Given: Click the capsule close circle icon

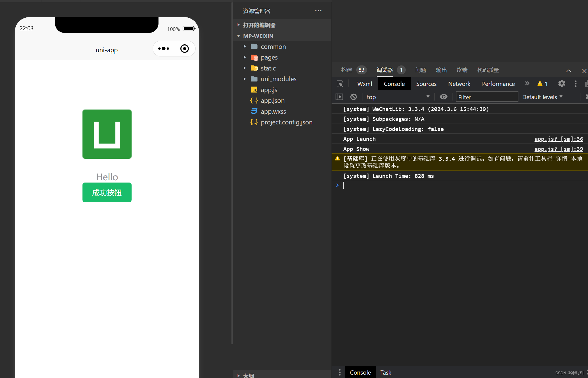Looking at the screenshot, I should coord(184,49).
